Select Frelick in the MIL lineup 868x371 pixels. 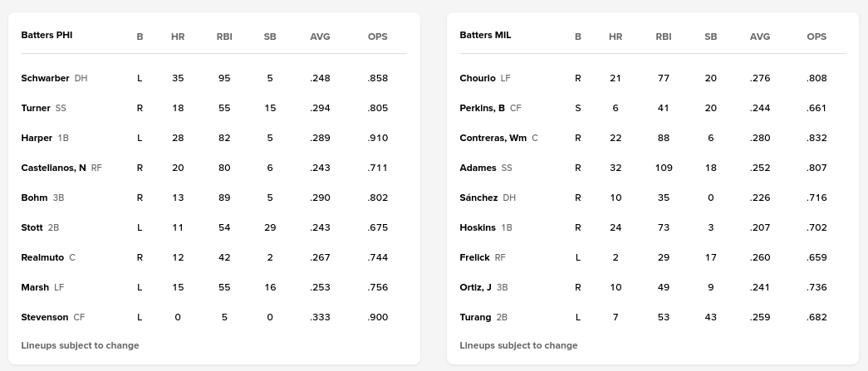pyautogui.click(x=474, y=257)
